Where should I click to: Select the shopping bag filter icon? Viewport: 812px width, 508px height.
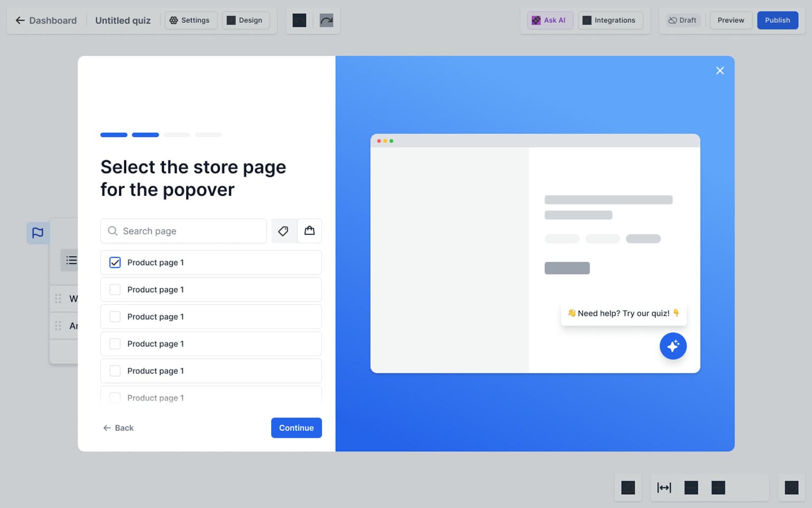coord(309,231)
